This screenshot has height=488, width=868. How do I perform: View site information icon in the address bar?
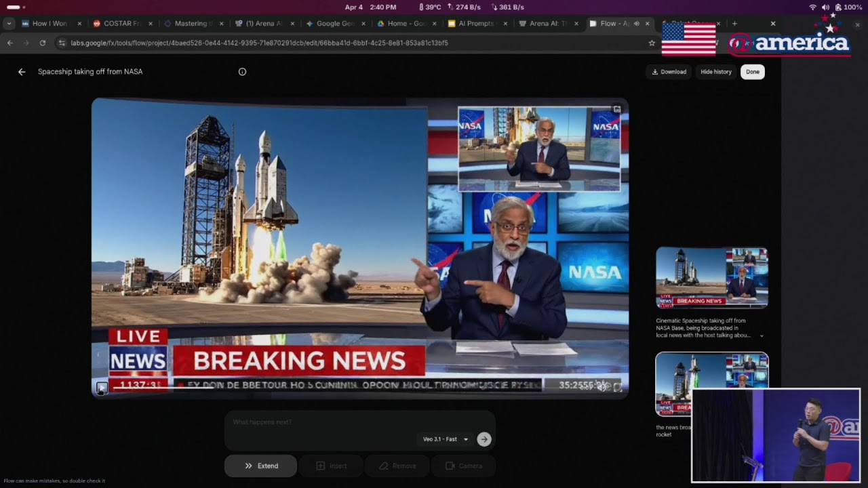(x=62, y=43)
